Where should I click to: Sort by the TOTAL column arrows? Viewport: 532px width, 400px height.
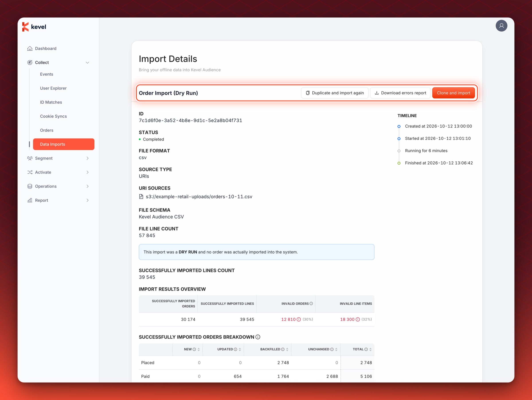[x=370, y=350]
